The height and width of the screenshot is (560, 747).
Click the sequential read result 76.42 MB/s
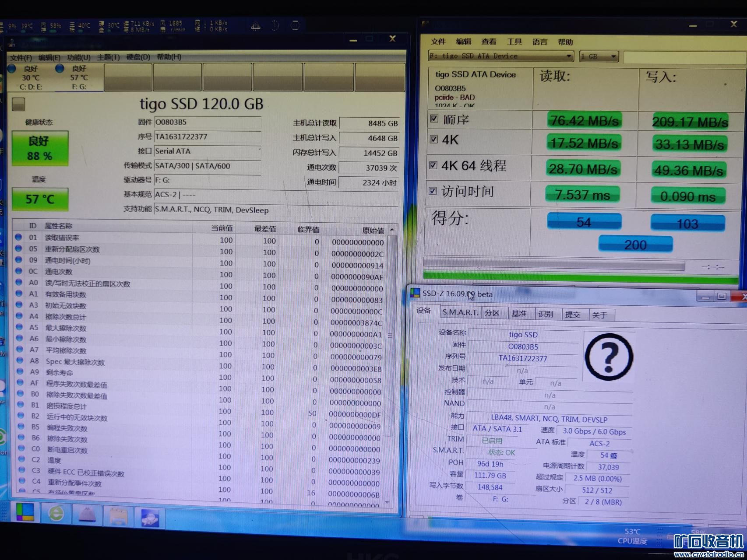[584, 120]
